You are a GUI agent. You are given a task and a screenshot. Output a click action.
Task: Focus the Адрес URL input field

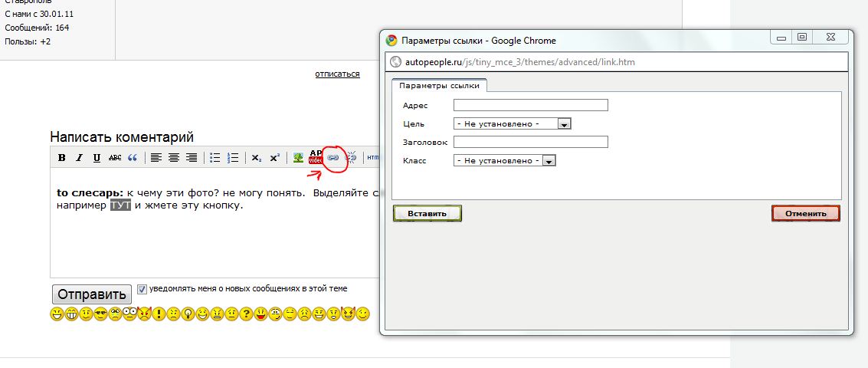pyautogui.click(x=530, y=105)
